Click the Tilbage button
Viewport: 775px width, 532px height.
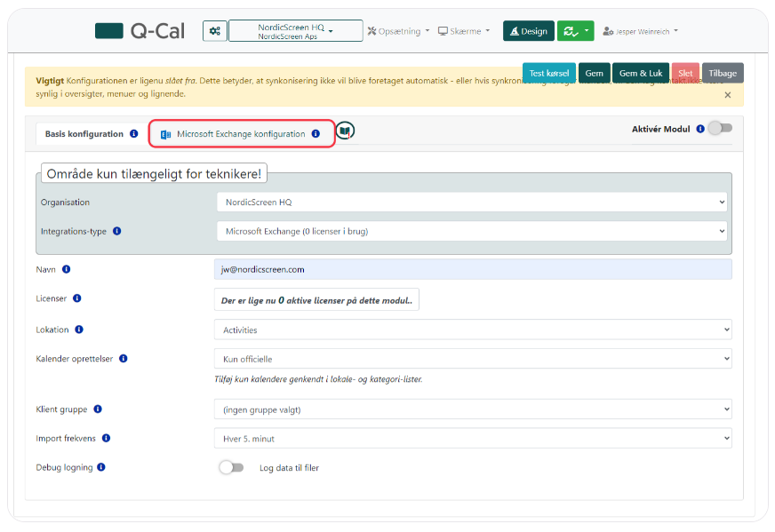point(723,73)
